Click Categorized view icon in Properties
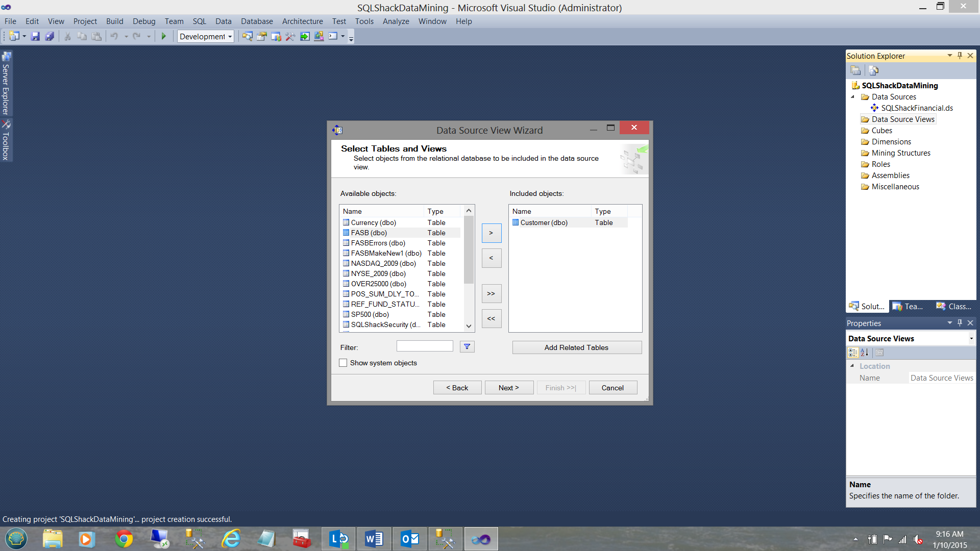 (x=852, y=353)
